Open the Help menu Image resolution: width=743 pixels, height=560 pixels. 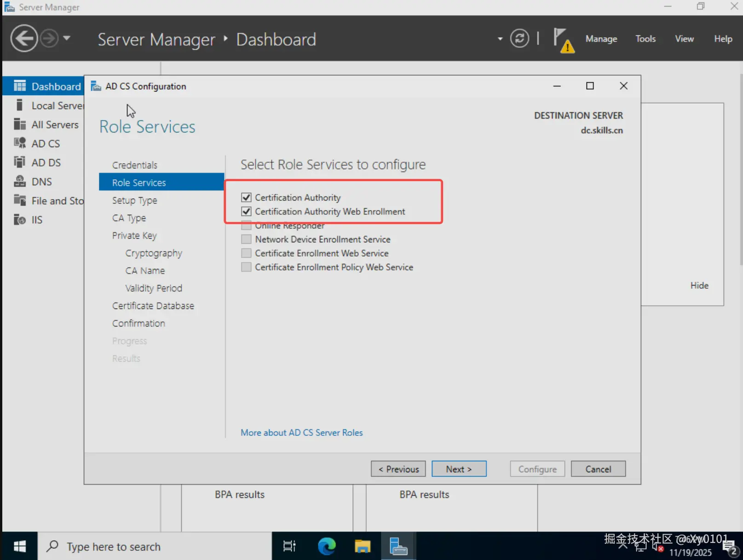pos(723,39)
